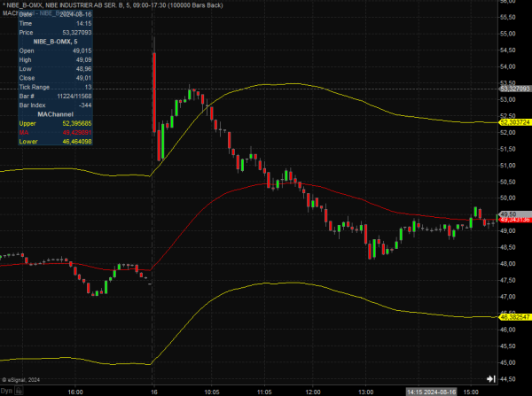Select the 12:00 time axis label

click(x=312, y=392)
